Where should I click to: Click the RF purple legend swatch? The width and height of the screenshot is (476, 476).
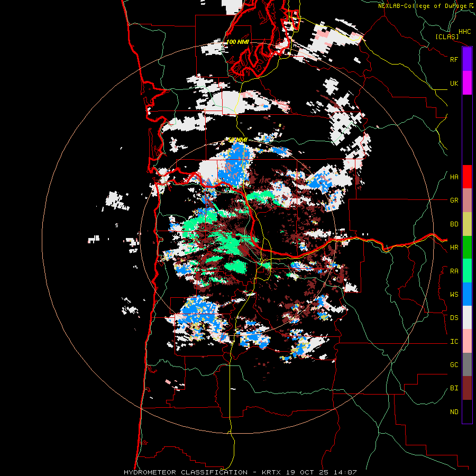click(467, 59)
